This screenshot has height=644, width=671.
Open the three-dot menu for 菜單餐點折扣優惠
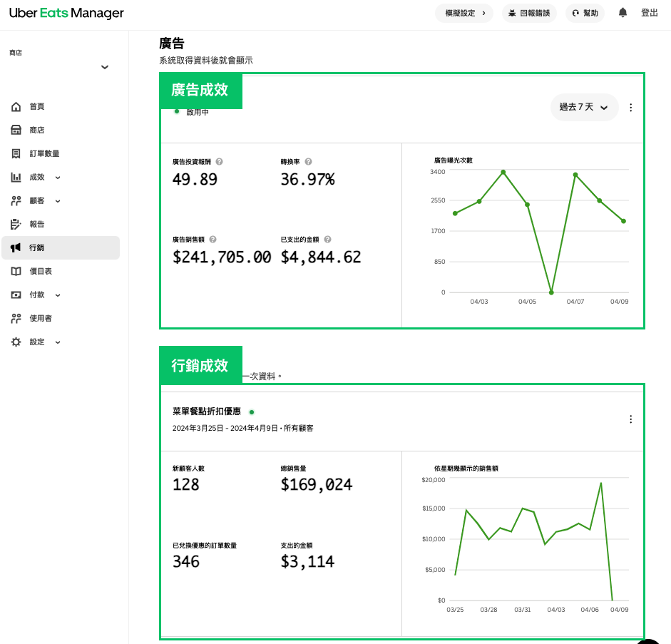click(x=630, y=419)
